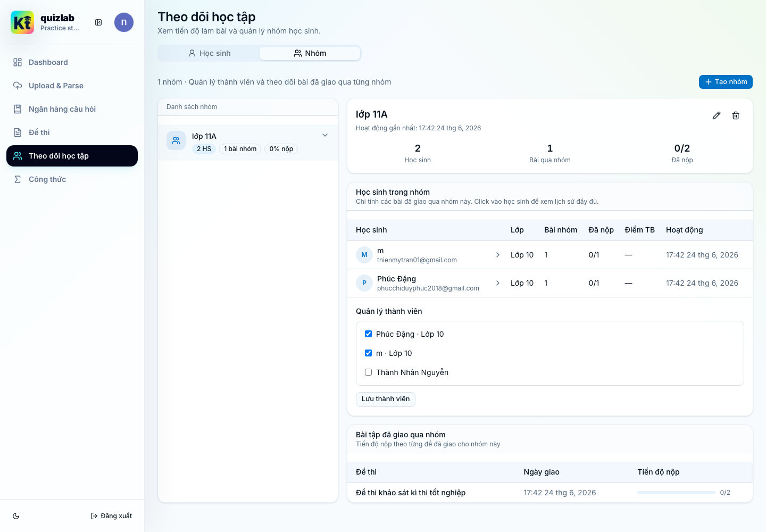The image size is (766, 532).
Task: Click the Tạo nhóm button
Action: tap(726, 82)
